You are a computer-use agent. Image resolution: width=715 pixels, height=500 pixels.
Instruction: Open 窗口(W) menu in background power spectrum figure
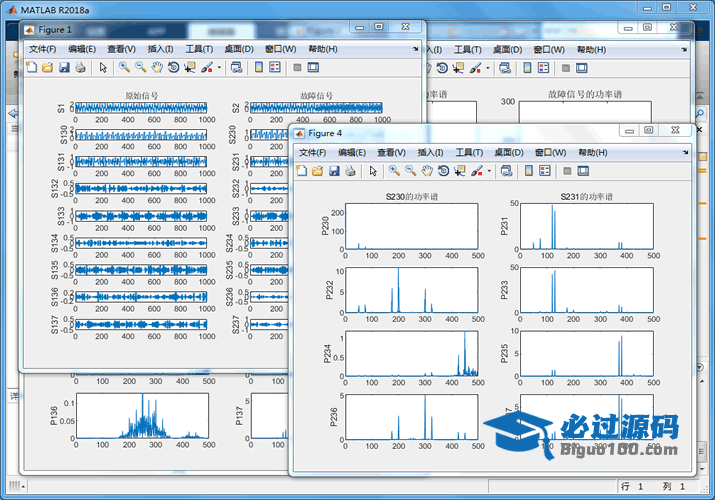549,50
